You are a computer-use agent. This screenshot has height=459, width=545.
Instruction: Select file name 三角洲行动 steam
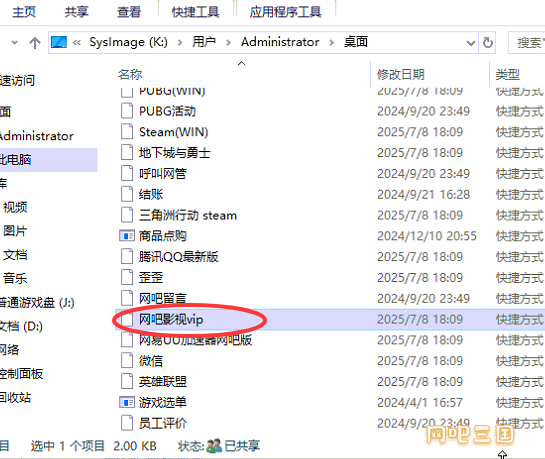188,215
